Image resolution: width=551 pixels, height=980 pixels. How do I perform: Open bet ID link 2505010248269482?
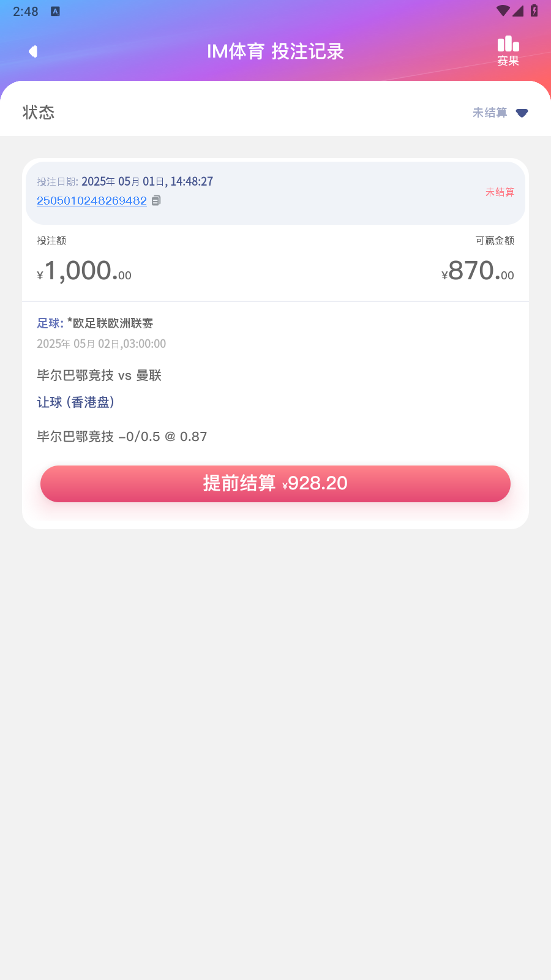click(92, 201)
